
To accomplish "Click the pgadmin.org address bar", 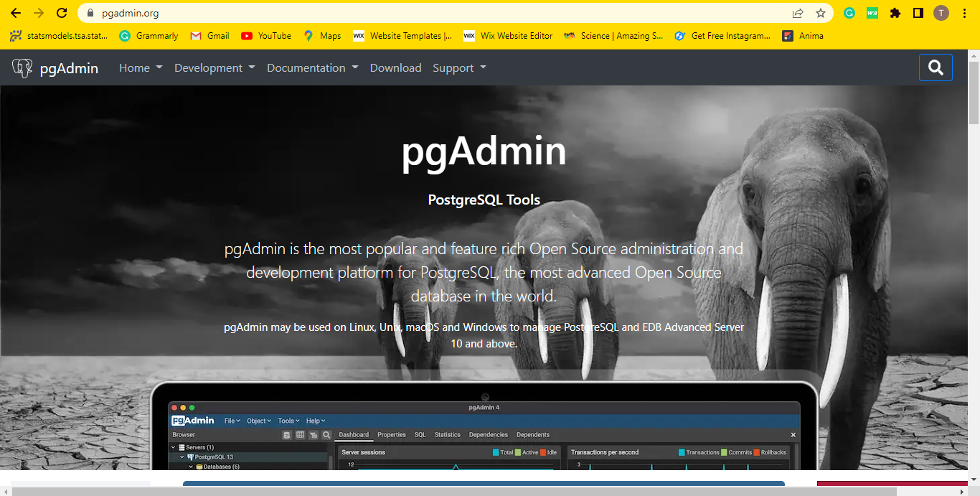I will click(455, 13).
